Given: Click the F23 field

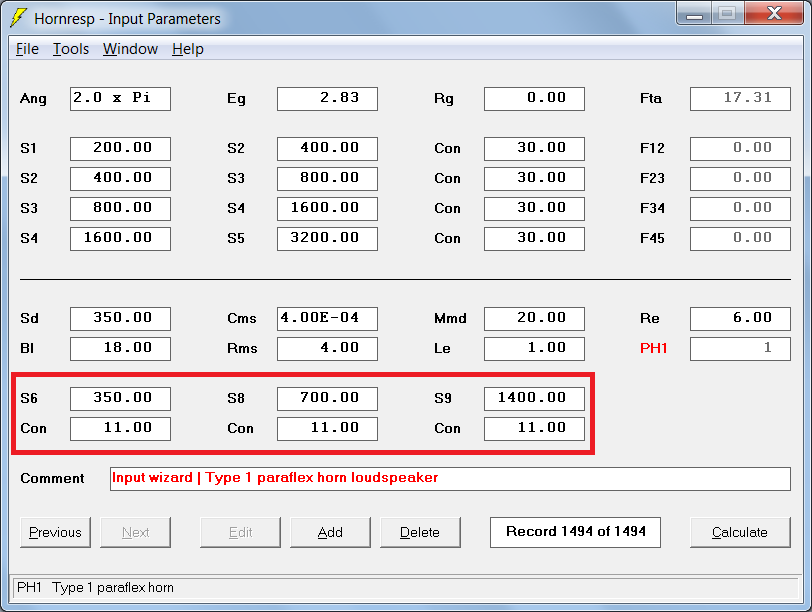Looking at the screenshot, I should click(x=741, y=179).
